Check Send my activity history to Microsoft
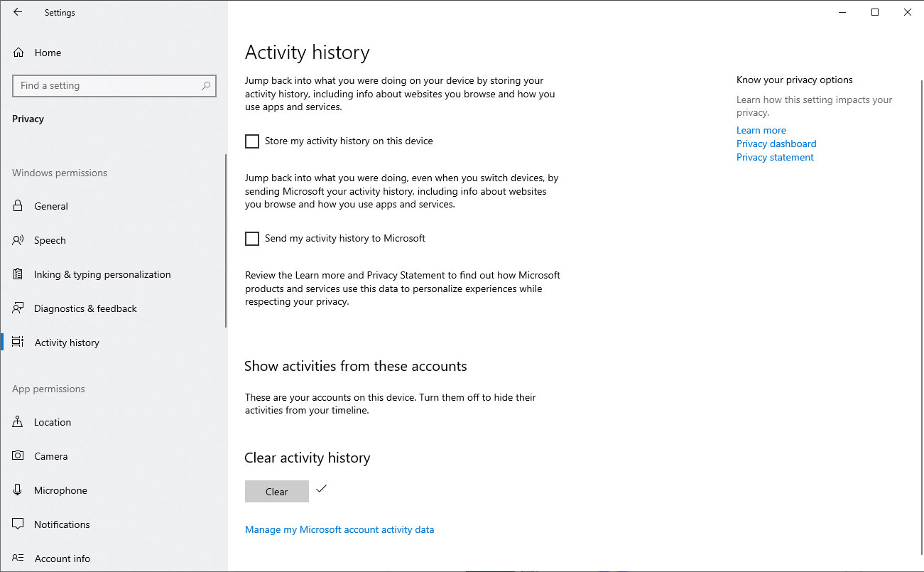Image resolution: width=924 pixels, height=572 pixels. (252, 239)
